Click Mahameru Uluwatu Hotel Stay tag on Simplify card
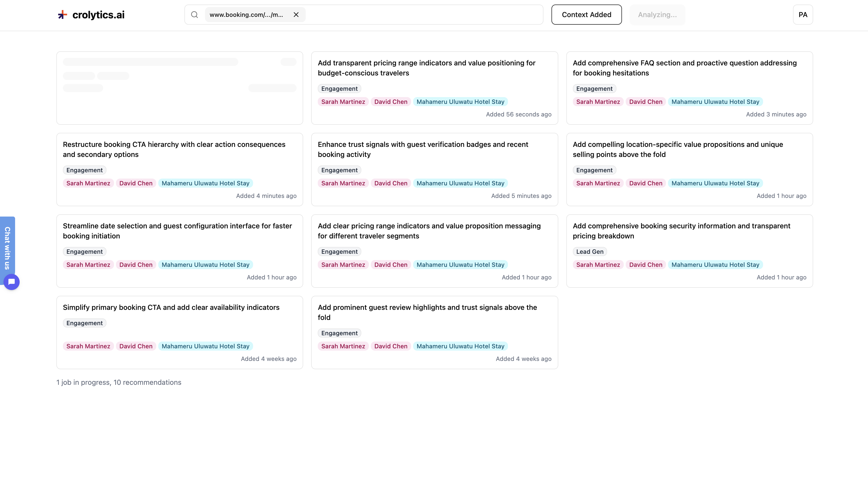The width and height of the screenshot is (868, 500). [x=205, y=346]
